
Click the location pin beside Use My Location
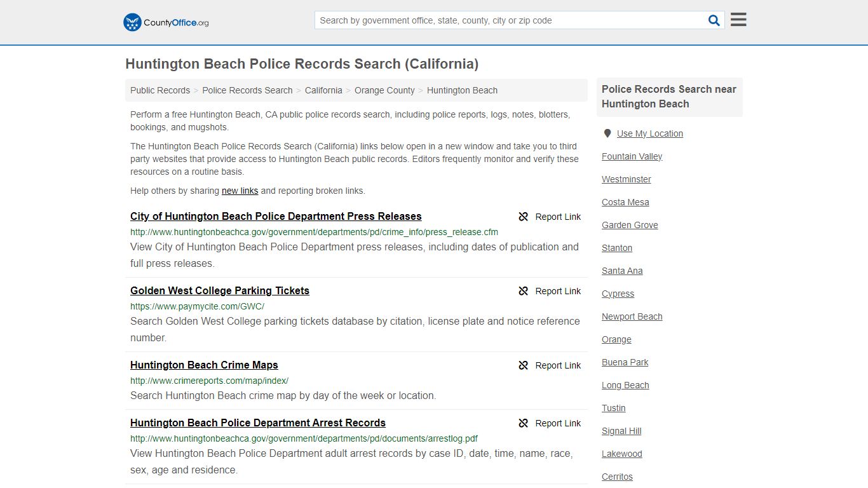607,133
